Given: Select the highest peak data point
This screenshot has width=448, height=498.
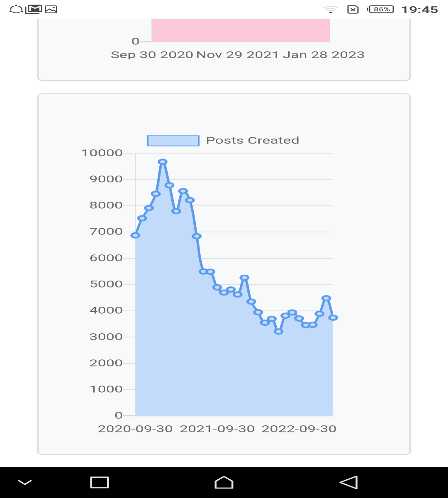Looking at the screenshot, I should coord(163,162).
